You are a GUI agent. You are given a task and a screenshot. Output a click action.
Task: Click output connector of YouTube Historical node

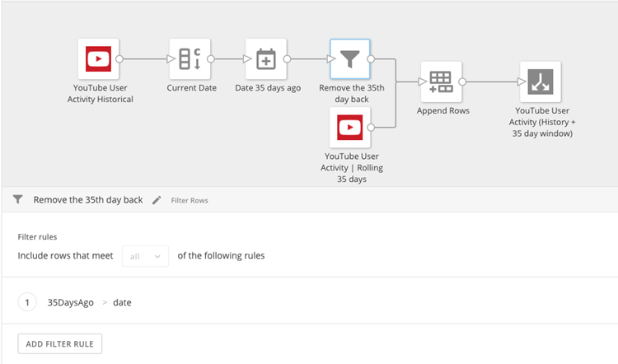[119, 59]
